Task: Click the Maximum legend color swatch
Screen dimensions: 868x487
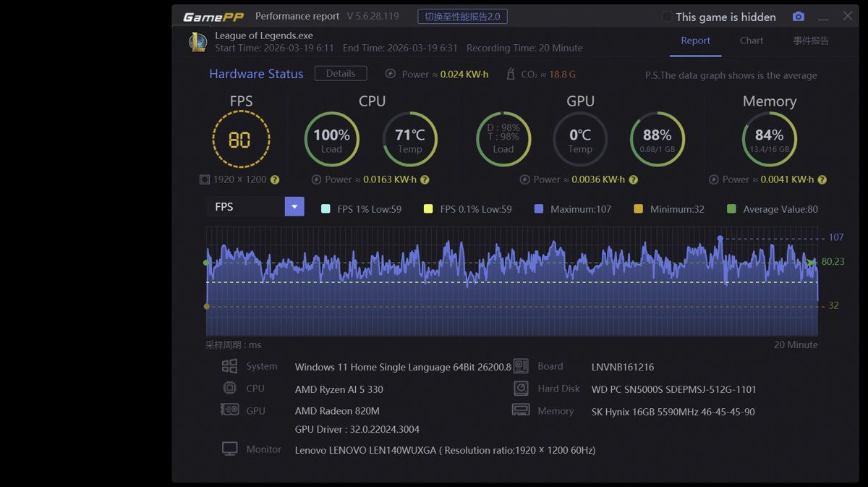Action: click(x=538, y=209)
